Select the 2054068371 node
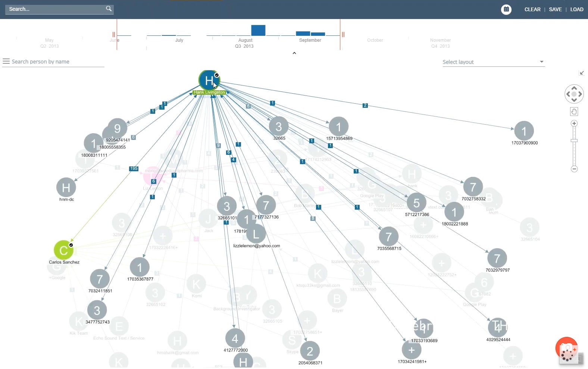 310,351
